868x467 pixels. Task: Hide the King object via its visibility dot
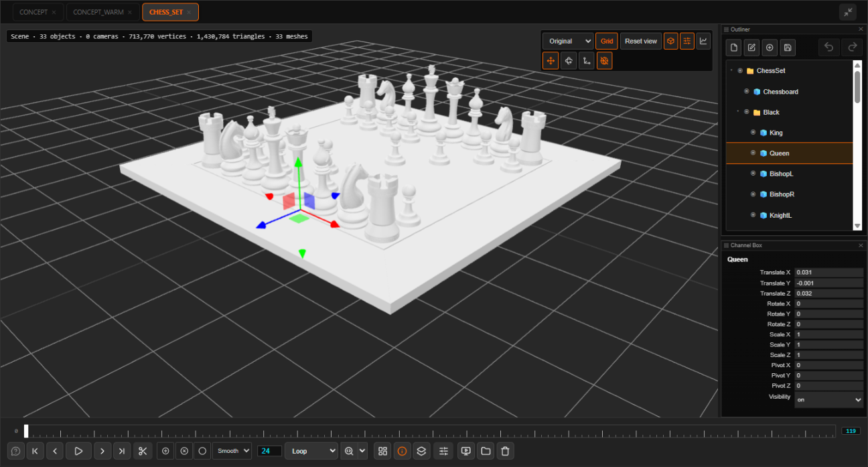753,133
